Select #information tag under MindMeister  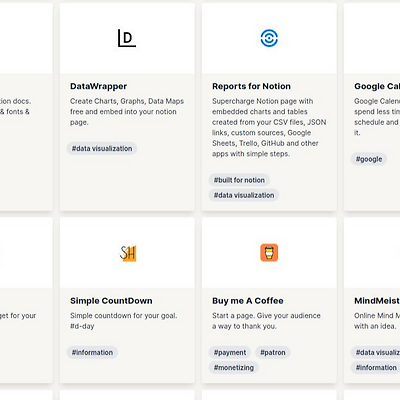[376, 368]
